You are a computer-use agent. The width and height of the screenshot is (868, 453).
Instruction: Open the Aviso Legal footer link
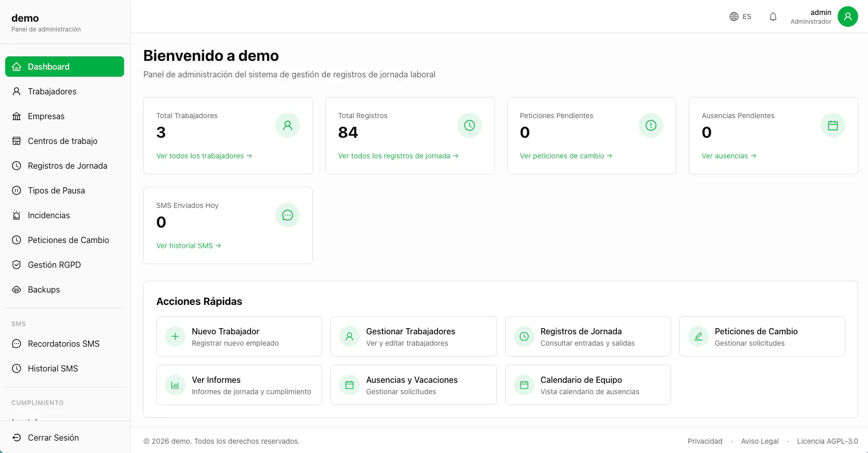pos(760,441)
